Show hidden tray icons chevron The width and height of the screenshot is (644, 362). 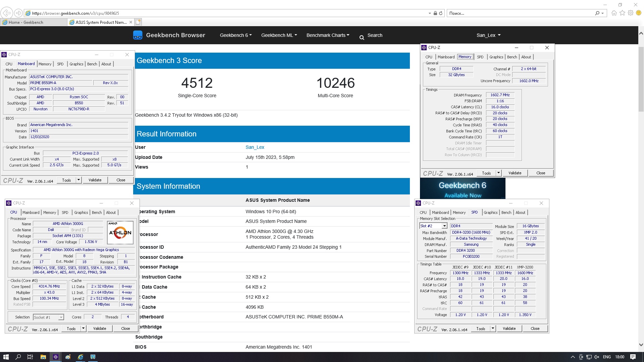[x=573, y=357]
